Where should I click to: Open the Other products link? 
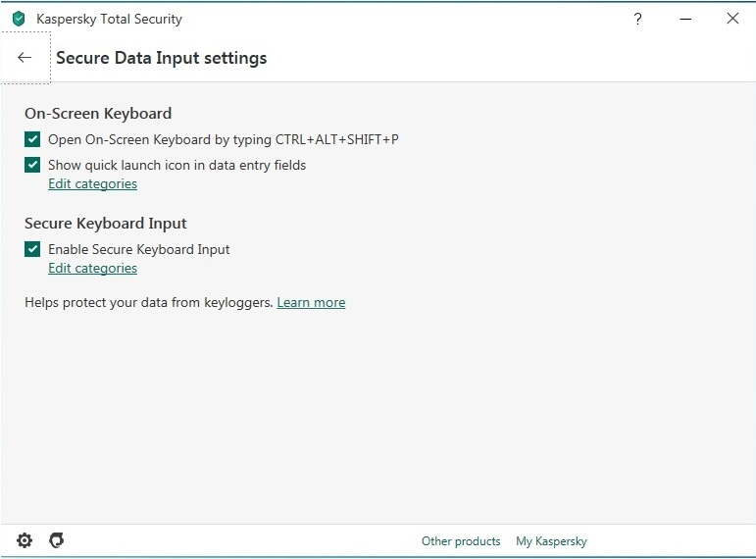[461, 541]
